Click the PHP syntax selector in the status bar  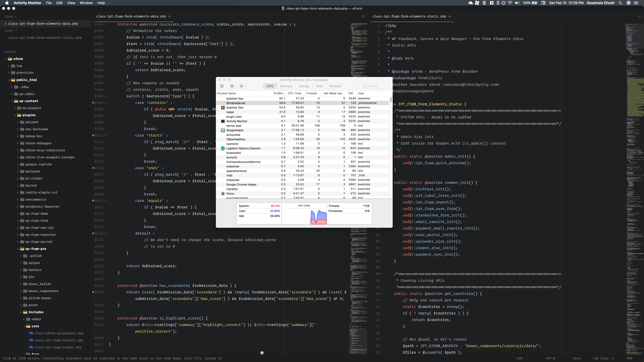click(x=630, y=358)
